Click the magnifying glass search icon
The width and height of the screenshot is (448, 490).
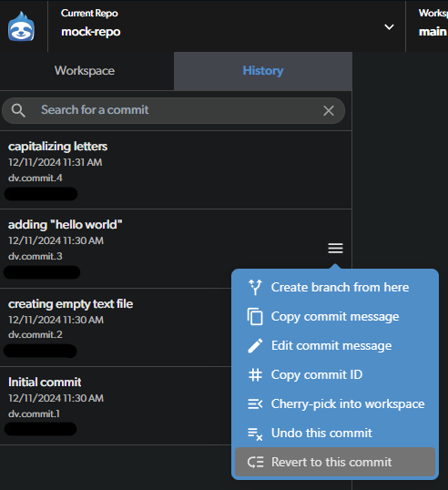(x=18, y=110)
